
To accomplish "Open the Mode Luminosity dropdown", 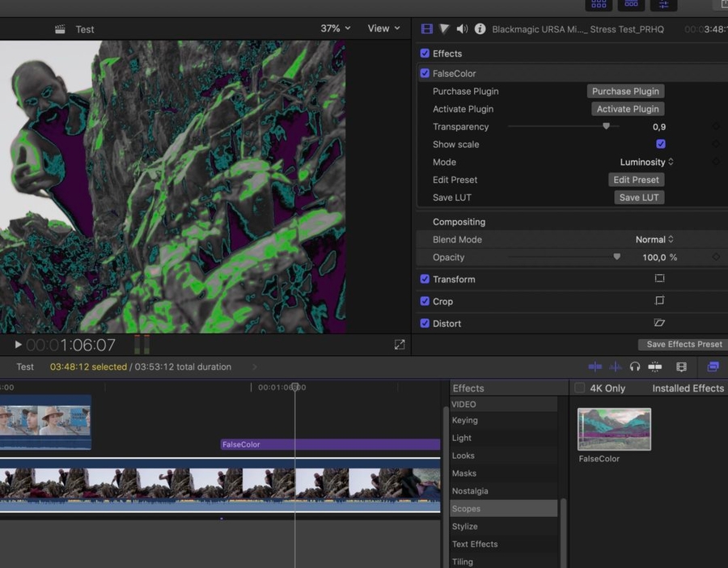I will point(646,162).
